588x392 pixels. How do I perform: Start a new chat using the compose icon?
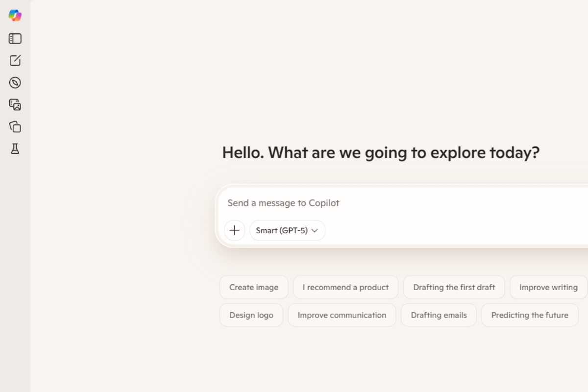click(15, 60)
